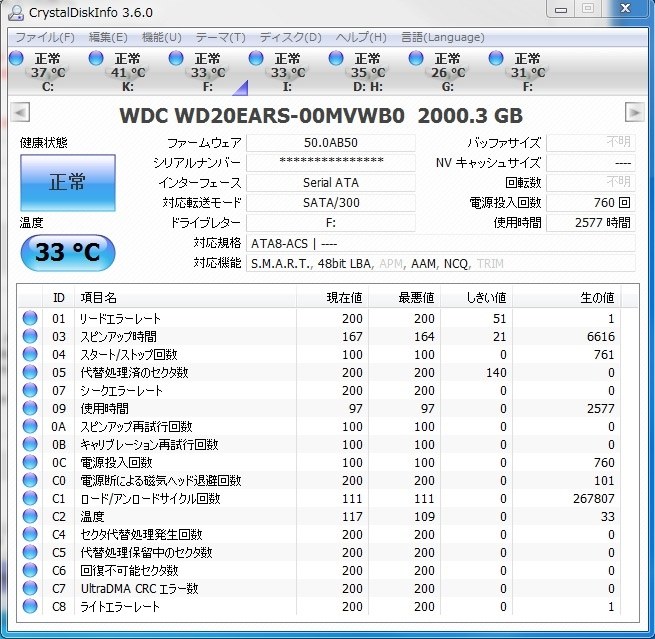Click the 正常 health status button
The height and width of the screenshot is (639, 655).
coord(68,183)
